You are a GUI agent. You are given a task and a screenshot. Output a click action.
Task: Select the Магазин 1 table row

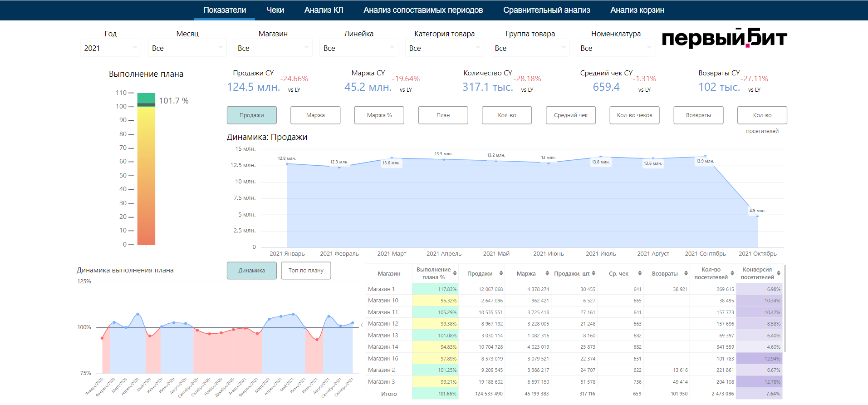click(574, 289)
